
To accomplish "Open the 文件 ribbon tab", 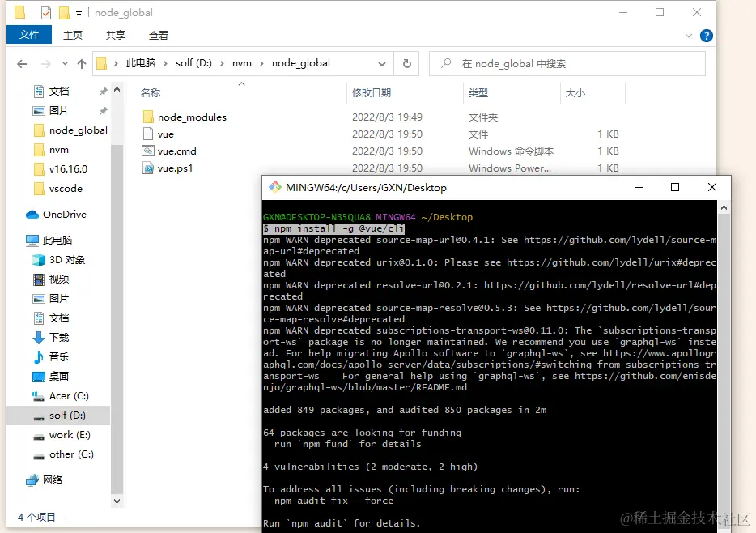I will click(29, 35).
